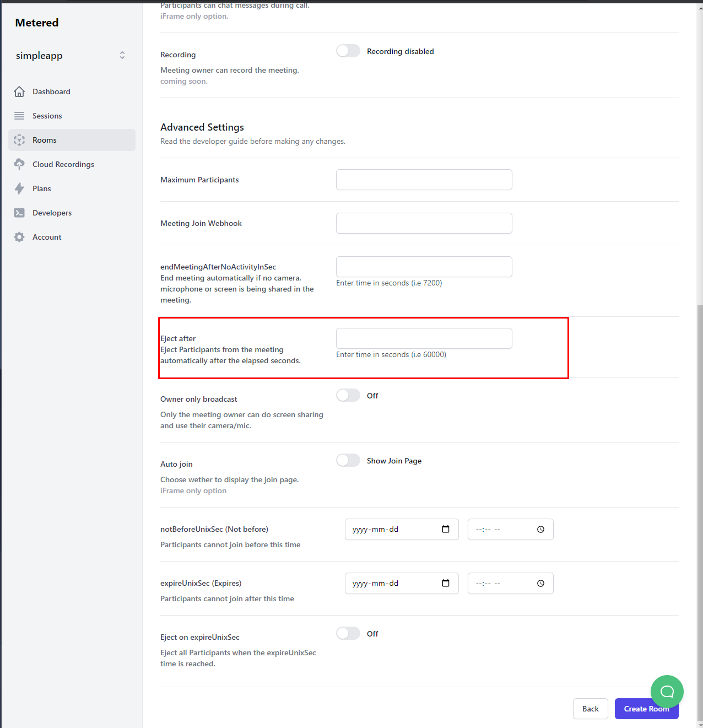This screenshot has height=728, width=703.
Task: Click the 'Show Join Page' label
Action: click(394, 461)
